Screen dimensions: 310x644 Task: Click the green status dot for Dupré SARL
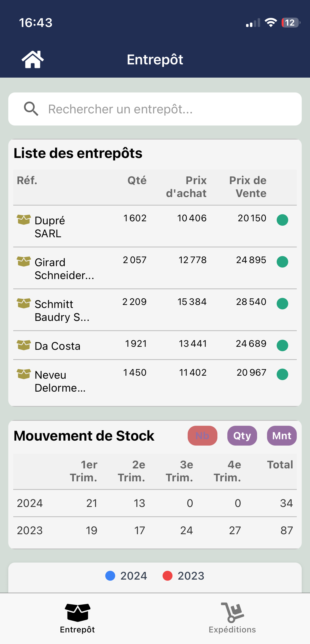(x=282, y=220)
